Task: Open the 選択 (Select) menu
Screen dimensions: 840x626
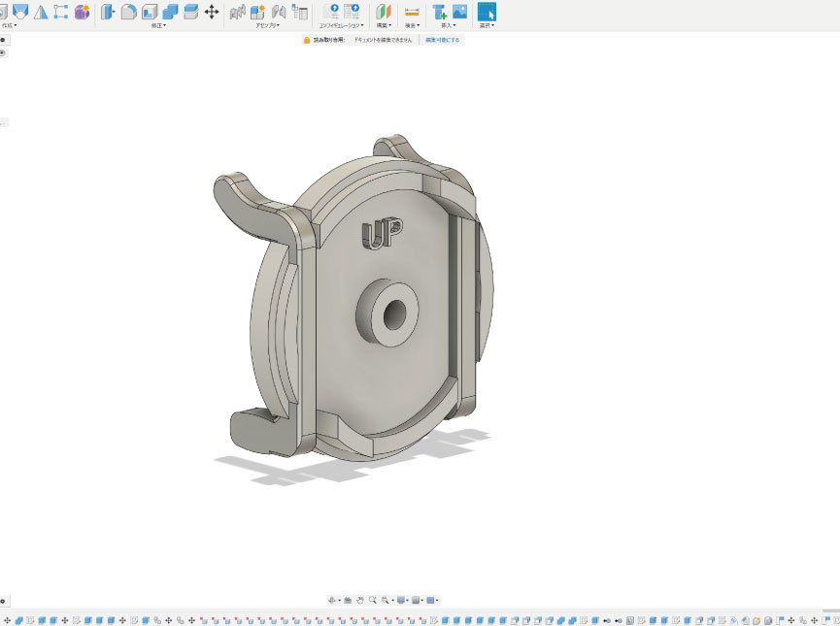Action: [487, 25]
